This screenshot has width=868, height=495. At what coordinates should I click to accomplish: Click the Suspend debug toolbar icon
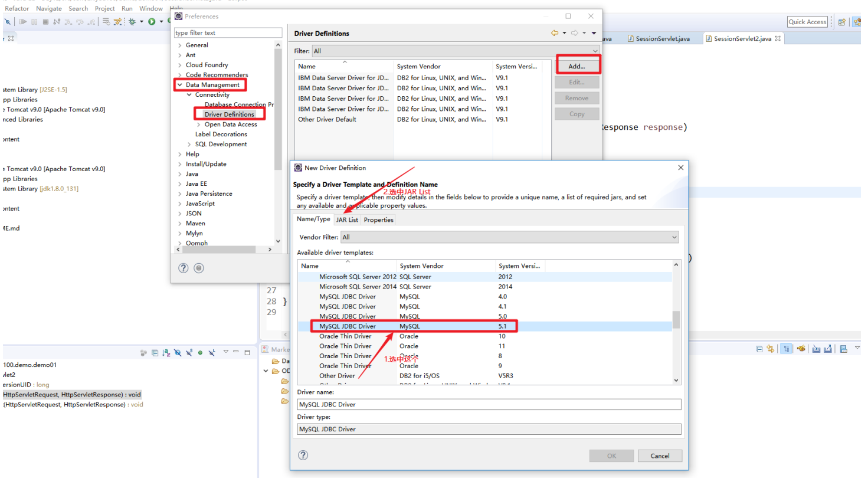(x=34, y=22)
